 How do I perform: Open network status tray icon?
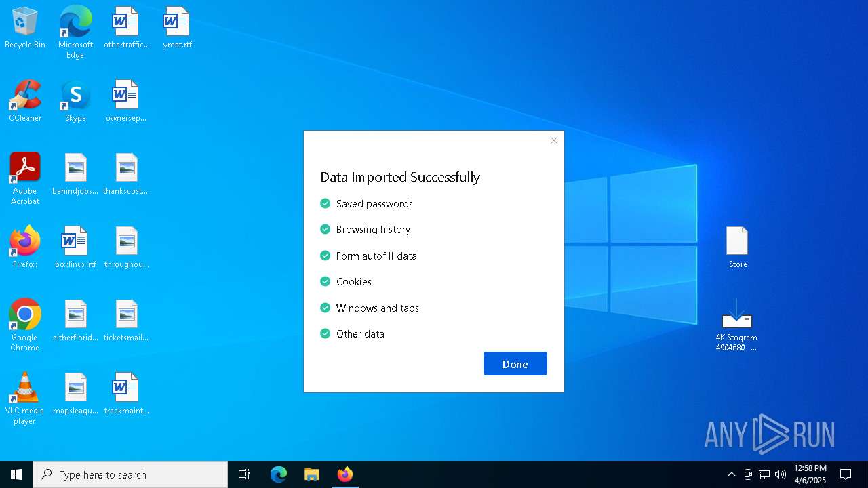[764, 474]
